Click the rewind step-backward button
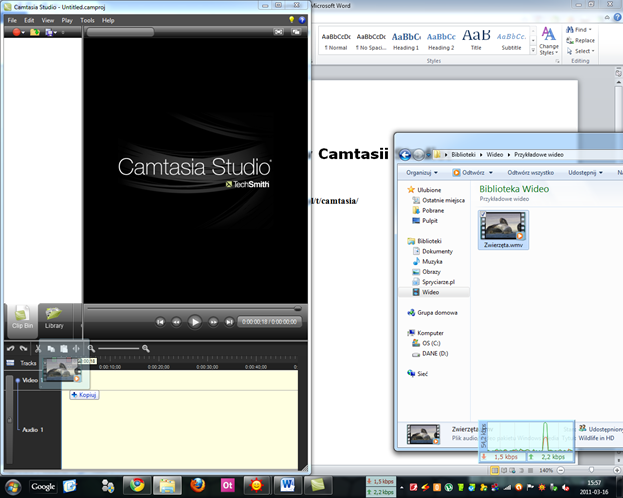This screenshot has height=498, width=623. (x=176, y=322)
